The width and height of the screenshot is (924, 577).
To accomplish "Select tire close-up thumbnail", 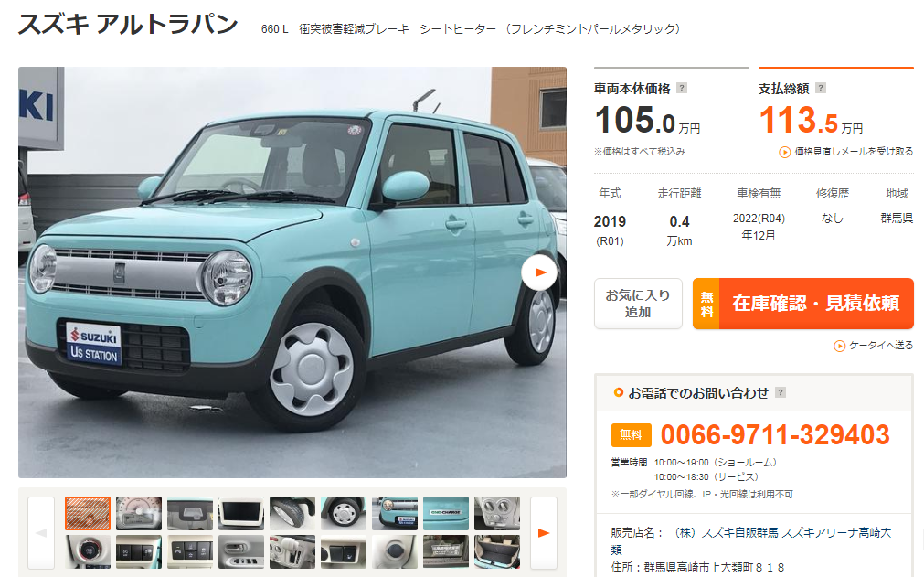I will 292,513.
